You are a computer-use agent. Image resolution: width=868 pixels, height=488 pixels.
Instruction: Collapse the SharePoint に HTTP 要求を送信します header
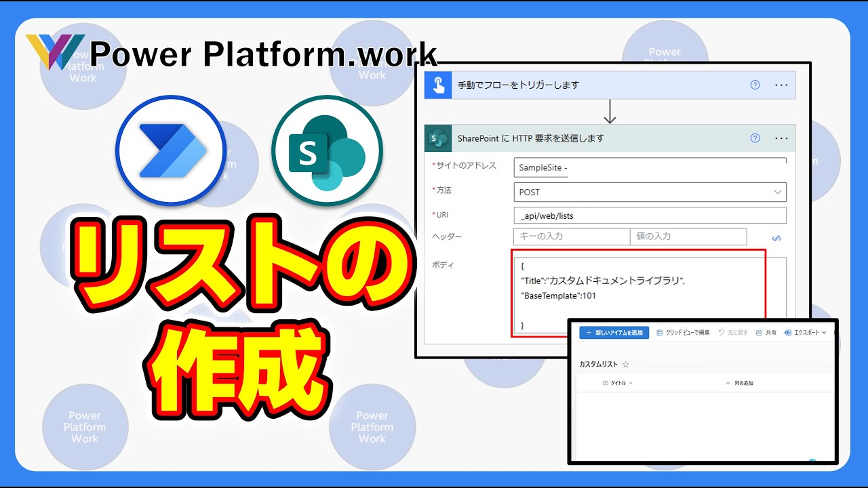[610, 138]
